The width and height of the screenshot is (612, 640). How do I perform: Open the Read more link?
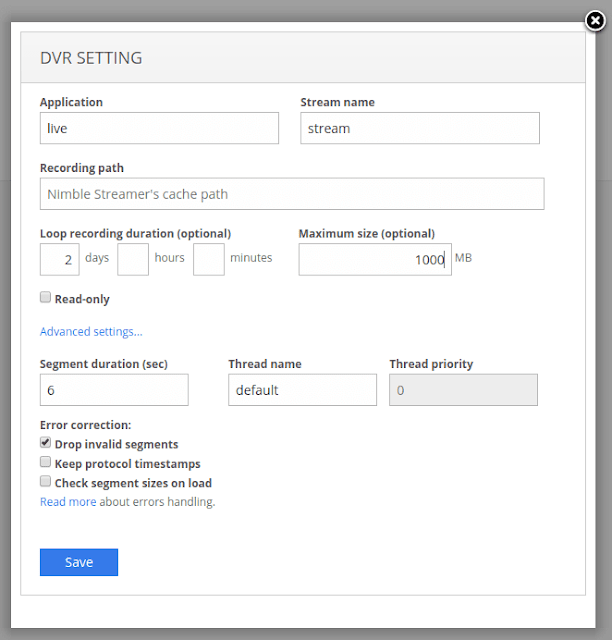pyautogui.click(x=68, y=502)
